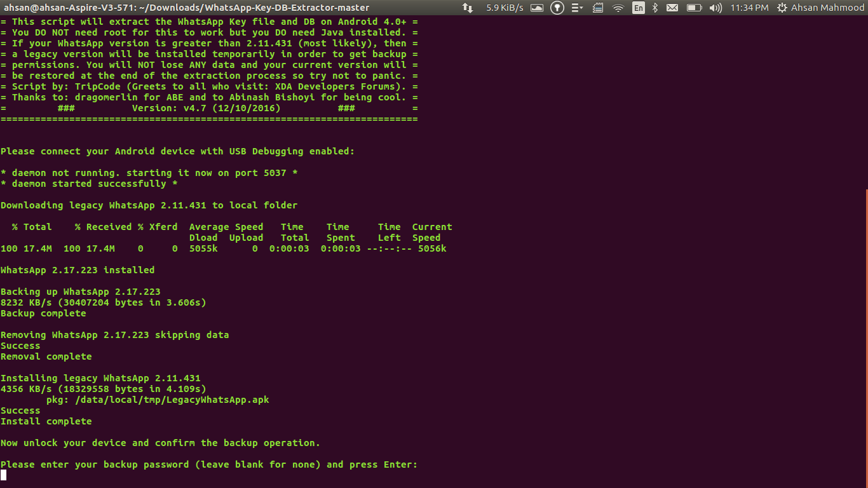The height and width of the screenshot is (488, 868).
Task: Click the "Average Speed" column header
Action: (x=226, y=227)
